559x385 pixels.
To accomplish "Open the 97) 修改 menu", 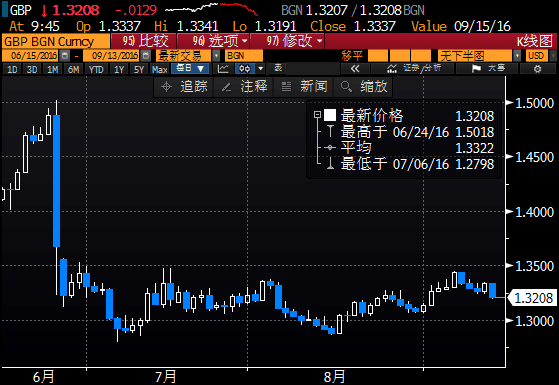I will (287, 41).
